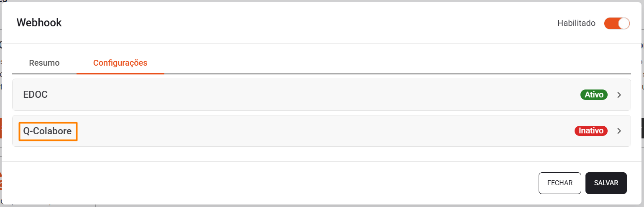Screen dimensions: 644x207
Task: Expand the Q-Colabore row chevron arrow
Action: 619,131
